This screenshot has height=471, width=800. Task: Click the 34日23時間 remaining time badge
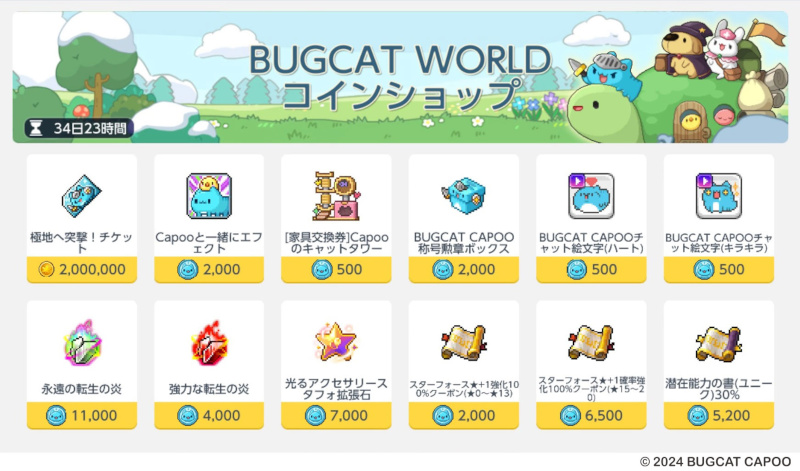click(79, 128)
